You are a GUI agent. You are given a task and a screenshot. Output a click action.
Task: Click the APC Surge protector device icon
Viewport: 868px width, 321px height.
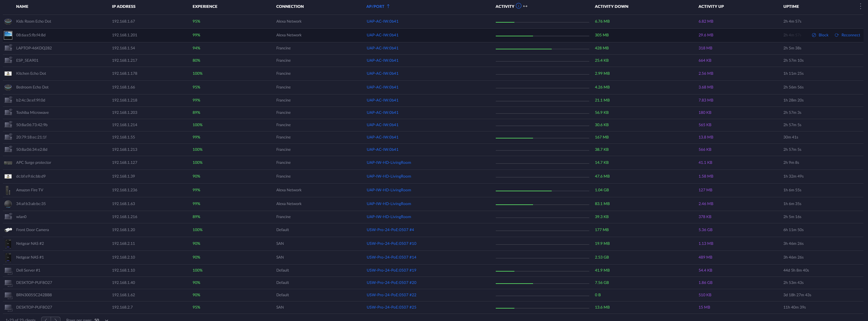point(8,162)
